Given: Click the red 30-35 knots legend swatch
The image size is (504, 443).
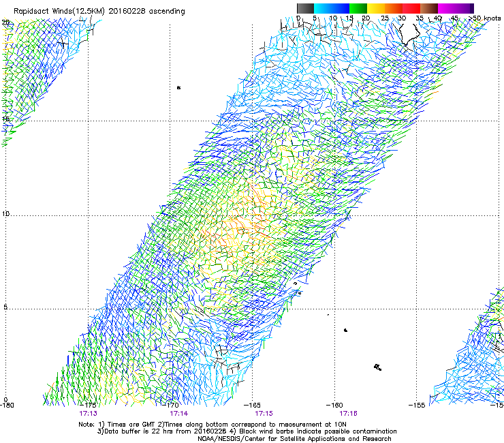Looking at the screenshot, I should pos(411,8).
